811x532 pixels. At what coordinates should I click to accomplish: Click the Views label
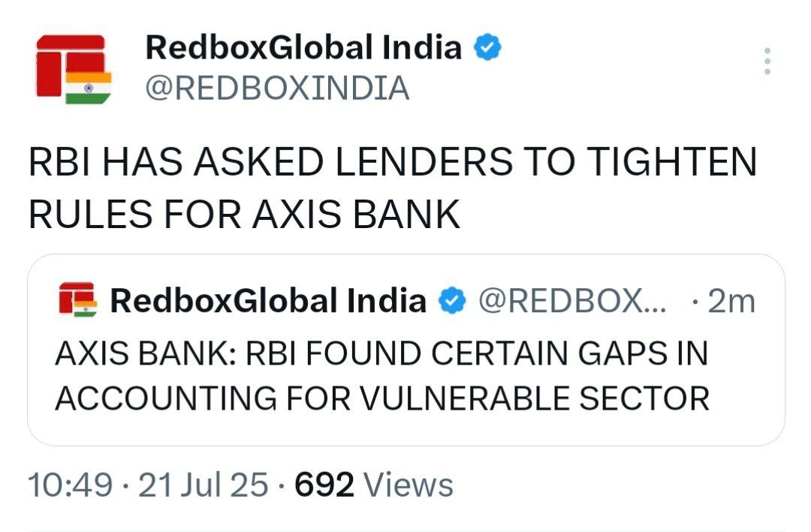pyautogui.click(x=409, y=485)
